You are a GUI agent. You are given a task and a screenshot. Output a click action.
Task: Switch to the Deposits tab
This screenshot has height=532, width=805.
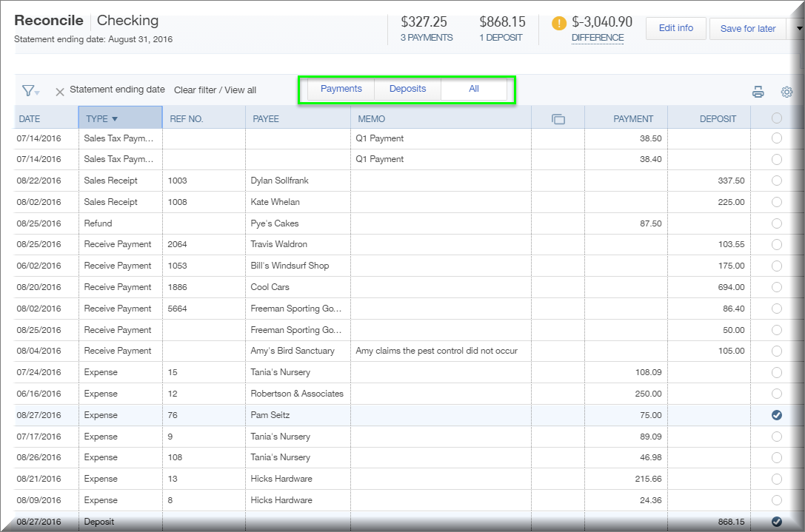point(407,88)
